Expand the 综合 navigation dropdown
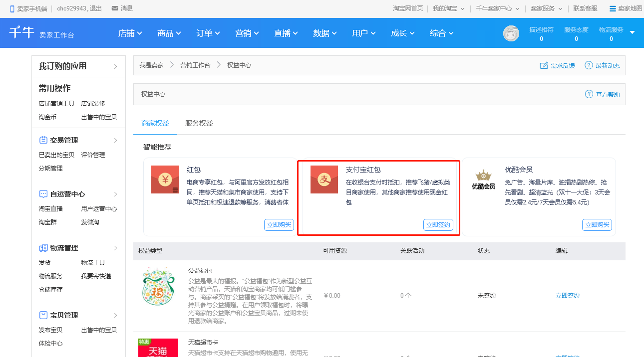 click(442, 33)
